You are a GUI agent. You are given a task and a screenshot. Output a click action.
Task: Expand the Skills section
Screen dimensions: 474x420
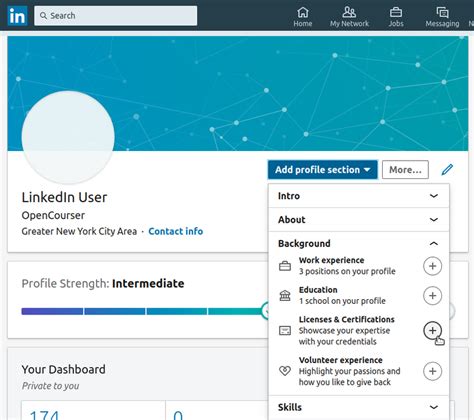tap(359, 407)
